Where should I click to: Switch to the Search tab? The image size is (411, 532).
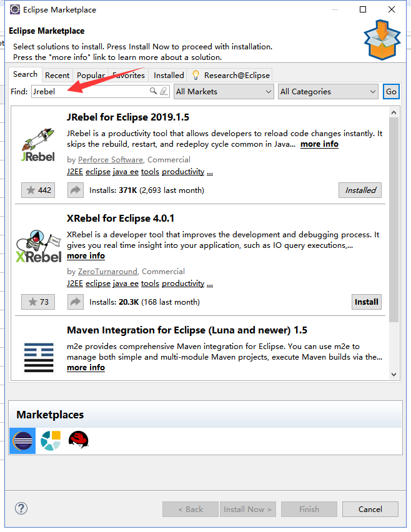(25, 74)
